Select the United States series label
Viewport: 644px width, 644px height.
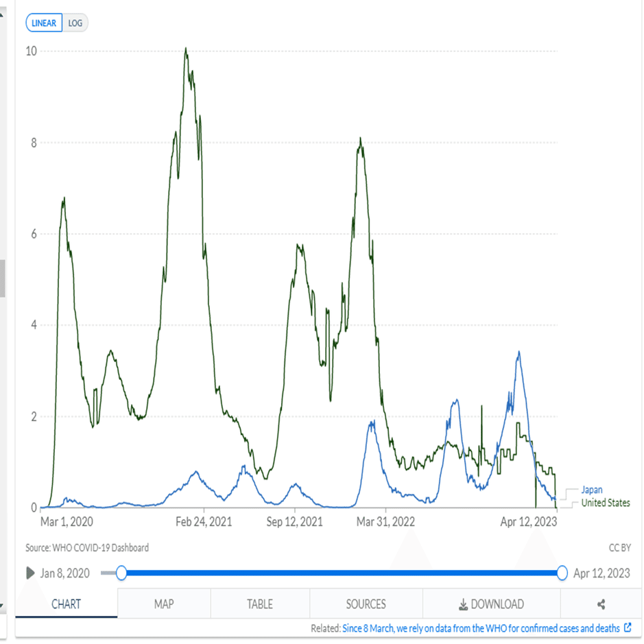(x=605, y=503)
